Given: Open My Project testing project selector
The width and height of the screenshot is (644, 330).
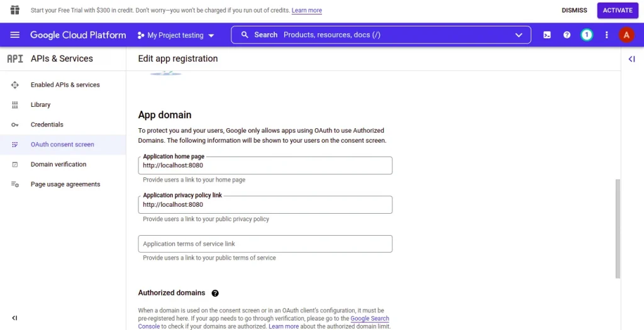Looking at the screenshot, I should (x=175, y=36).
